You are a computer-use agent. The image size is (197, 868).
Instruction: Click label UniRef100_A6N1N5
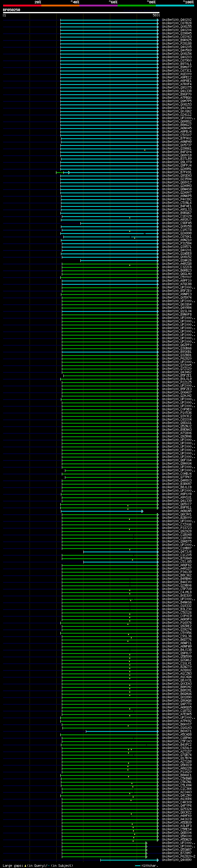176,511
